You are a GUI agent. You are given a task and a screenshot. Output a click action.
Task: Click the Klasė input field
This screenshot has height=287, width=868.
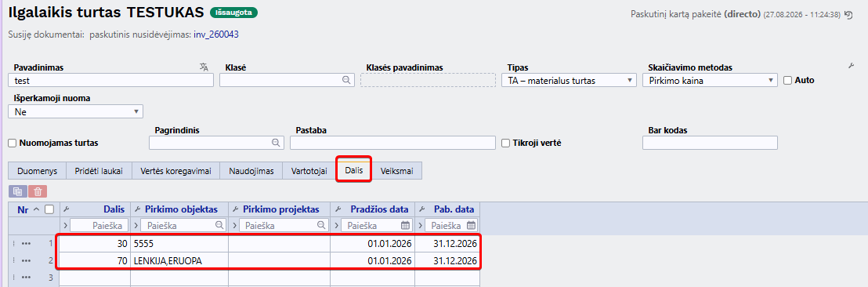[286, 80]
